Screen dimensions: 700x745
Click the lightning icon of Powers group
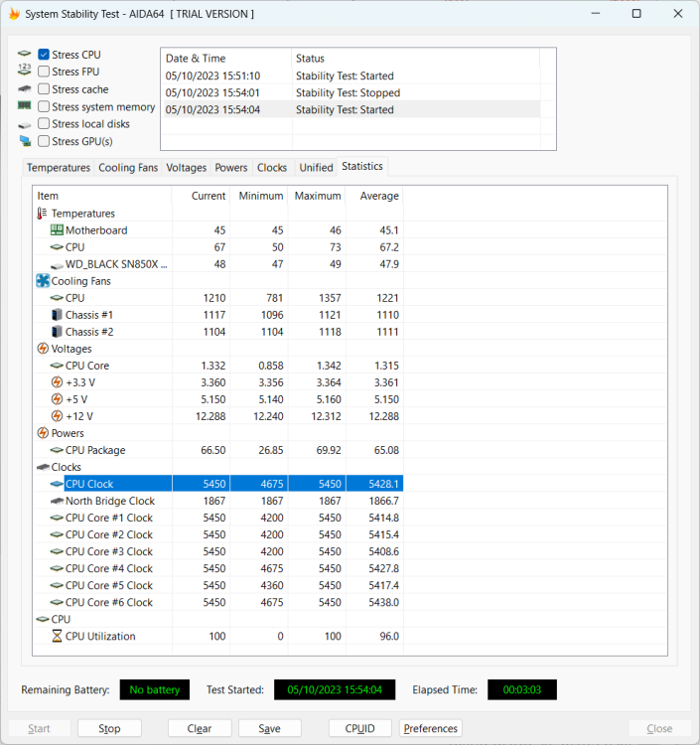click(x=43, y=433)
